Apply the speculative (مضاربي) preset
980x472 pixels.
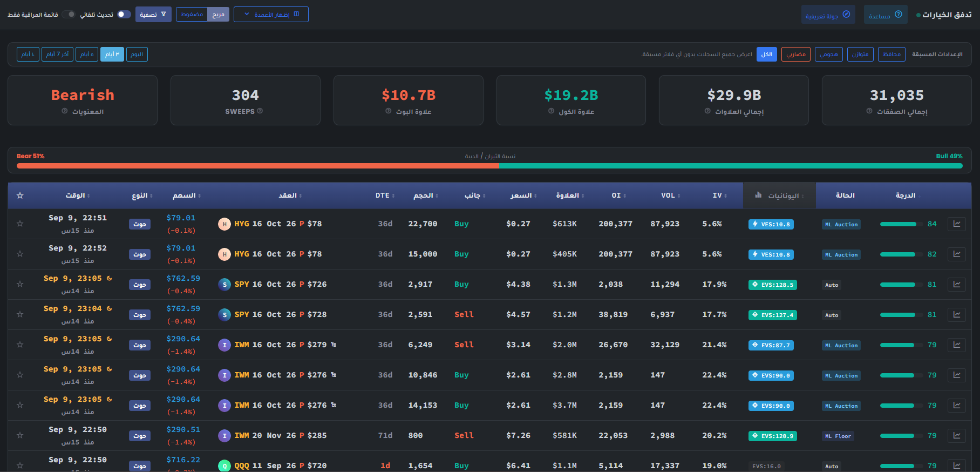pos(796,55)
